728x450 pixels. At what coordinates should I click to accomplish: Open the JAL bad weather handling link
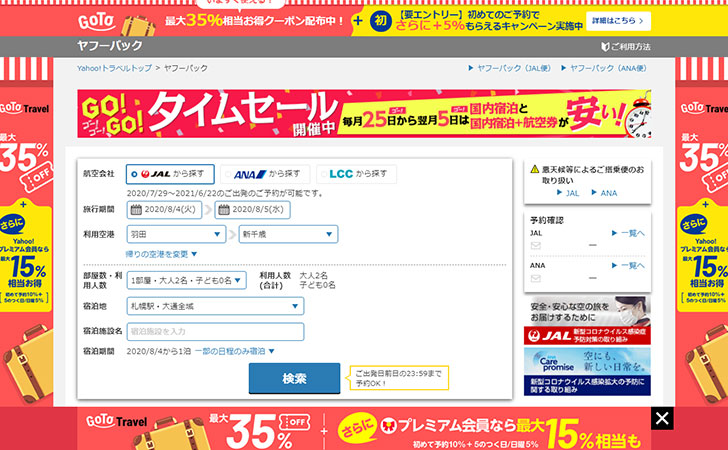pyautogui.click(x=568, y=193)
